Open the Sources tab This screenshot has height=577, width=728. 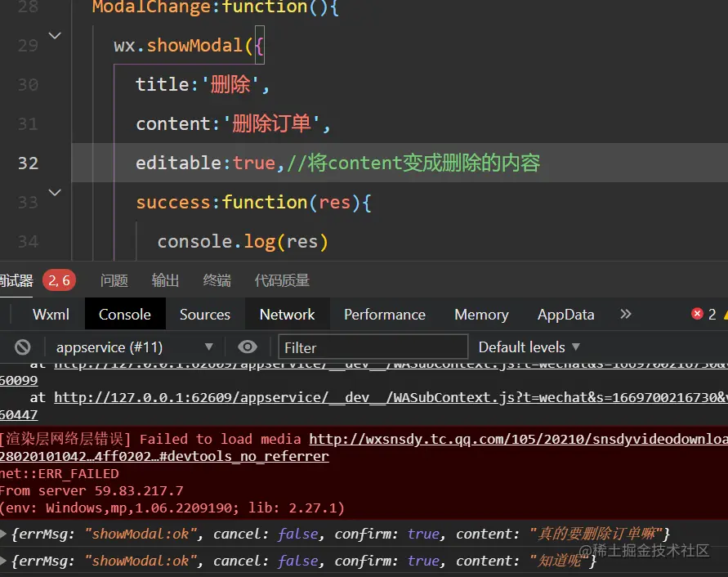pos(205,315)
